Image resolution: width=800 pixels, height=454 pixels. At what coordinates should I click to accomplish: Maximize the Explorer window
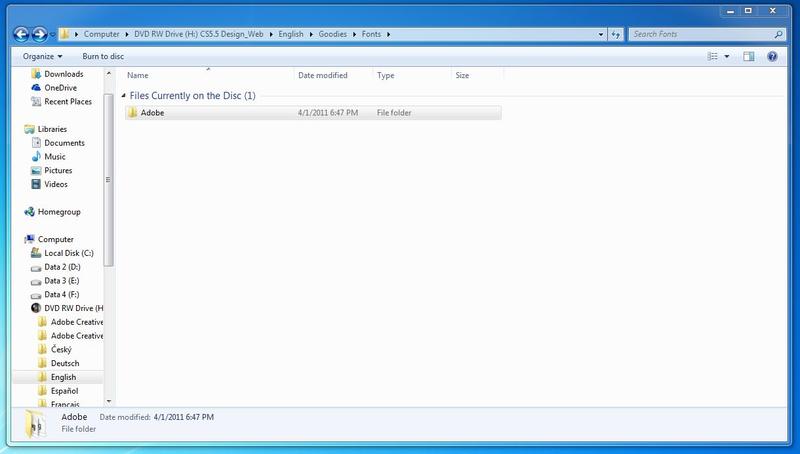[748, 11]
